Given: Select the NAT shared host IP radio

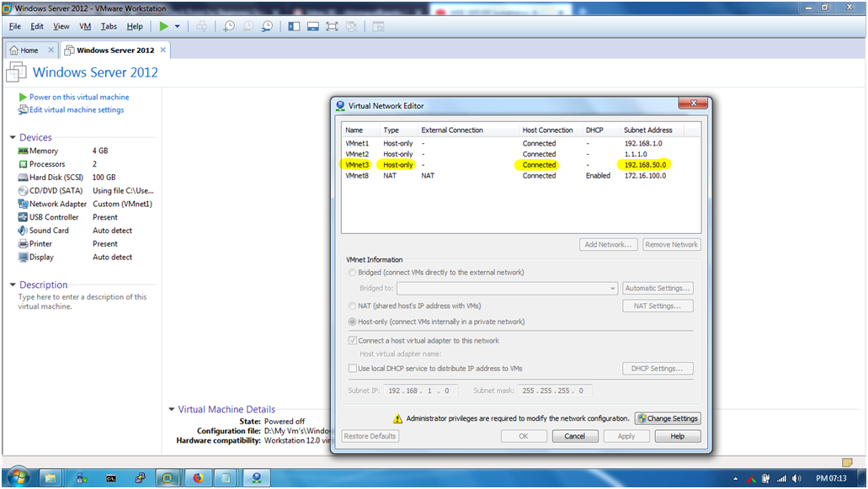Looking at the screenshot, I should pos(352,306).
